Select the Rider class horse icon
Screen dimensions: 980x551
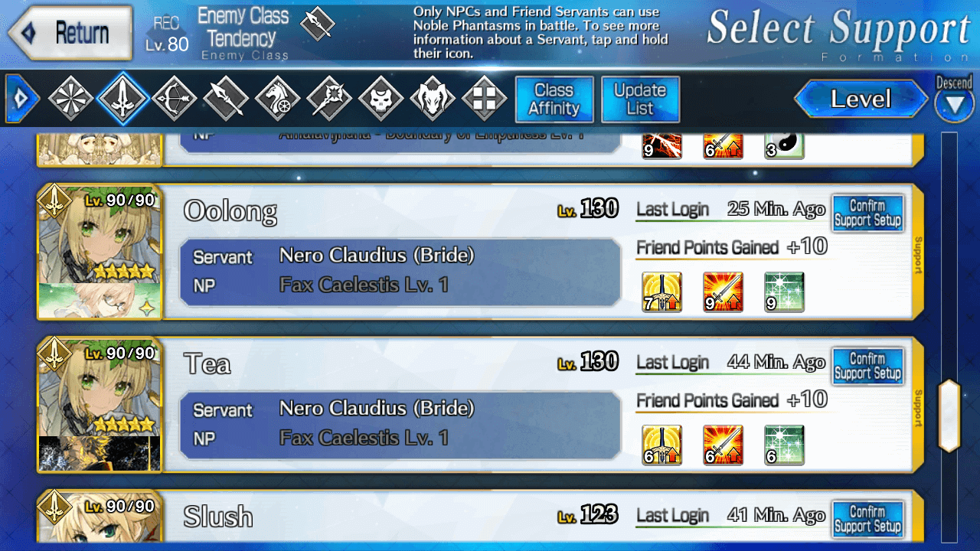click(278, 99)
